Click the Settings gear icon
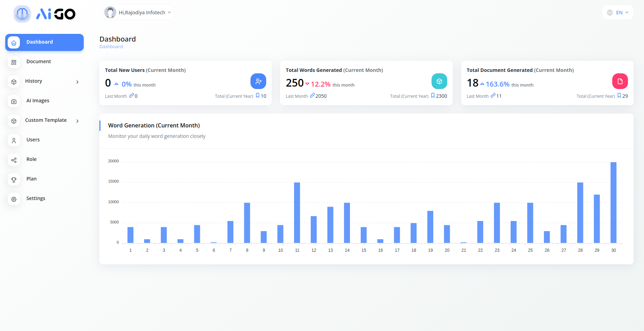644x331 pixels. (x=14, y=199)
